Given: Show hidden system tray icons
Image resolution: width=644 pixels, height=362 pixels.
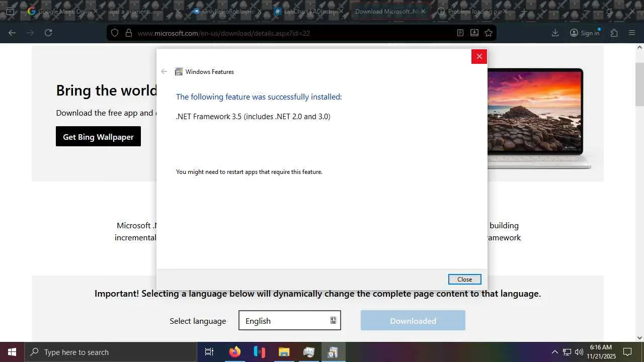Looking at the screenshot, I should pos(555,352).
